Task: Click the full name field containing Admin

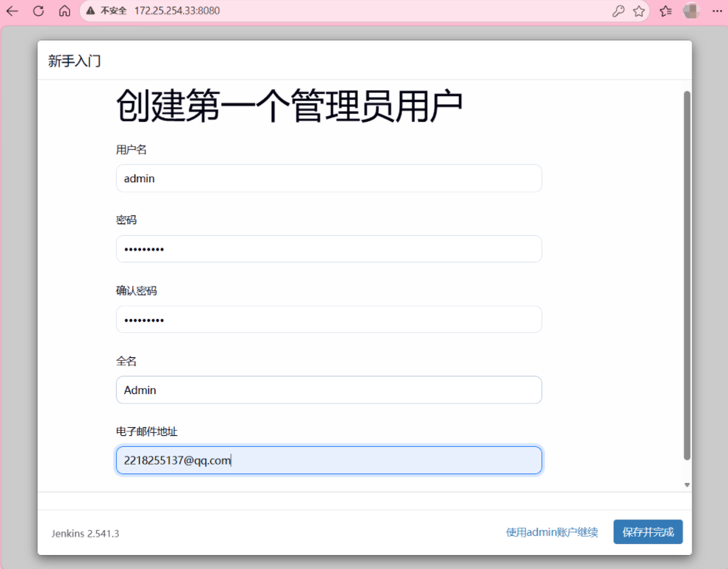Action: point(329,390)
